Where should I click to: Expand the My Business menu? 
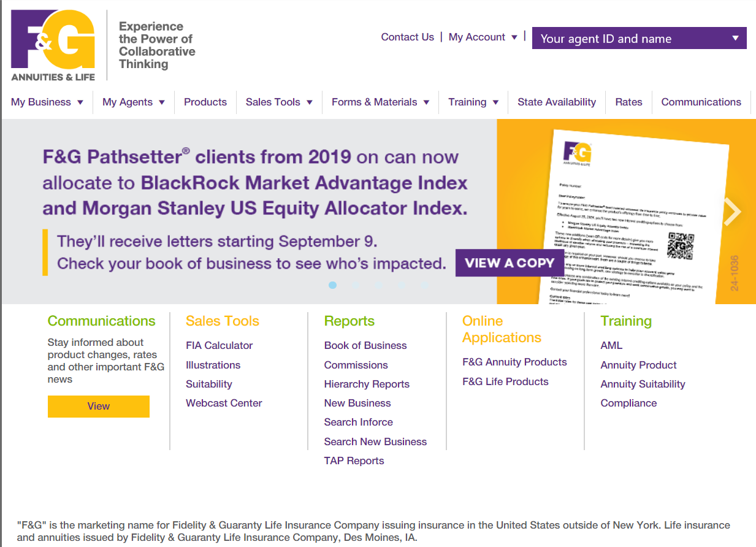pos(47,102)
